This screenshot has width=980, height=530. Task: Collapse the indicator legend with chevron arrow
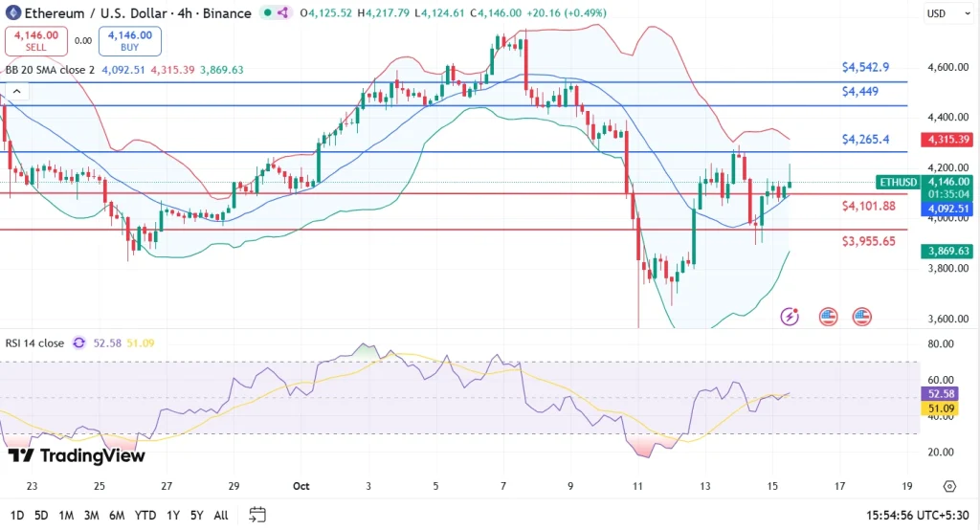click(15, 91)
